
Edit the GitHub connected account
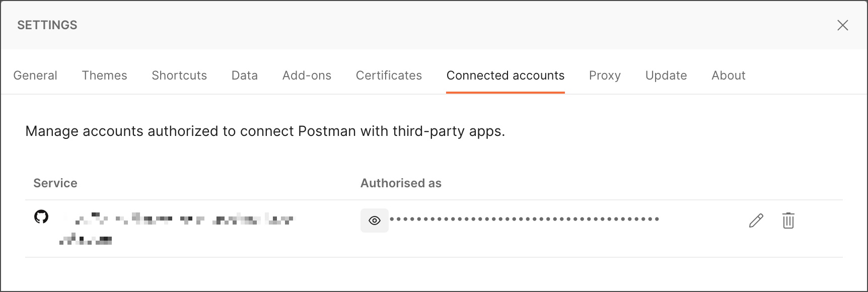pyautogui.click(x=756, y=221)
